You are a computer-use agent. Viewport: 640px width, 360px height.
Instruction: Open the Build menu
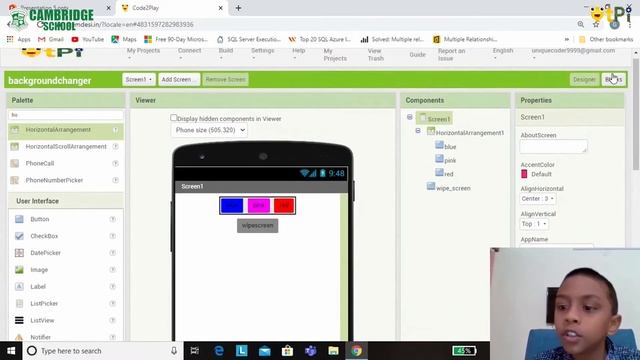click(x=226, y=54)
